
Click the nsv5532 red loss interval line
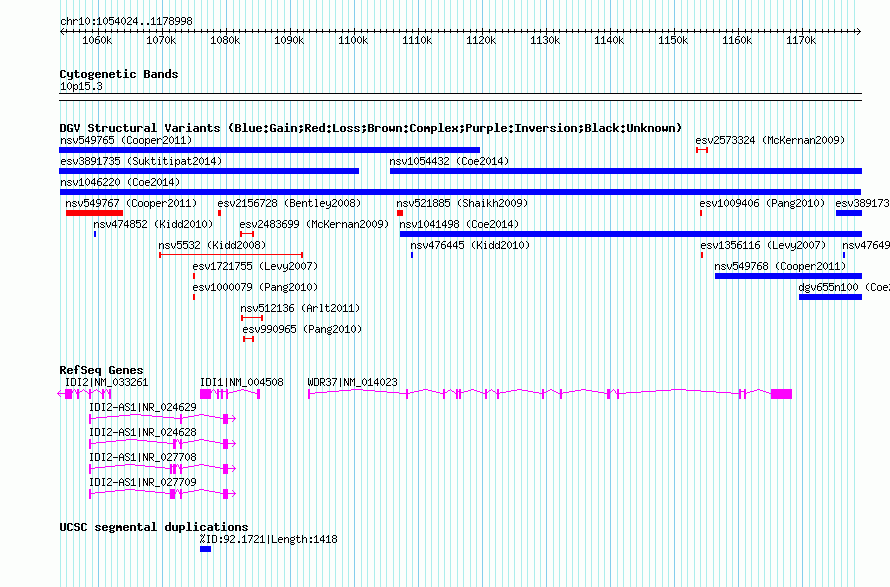231,255
